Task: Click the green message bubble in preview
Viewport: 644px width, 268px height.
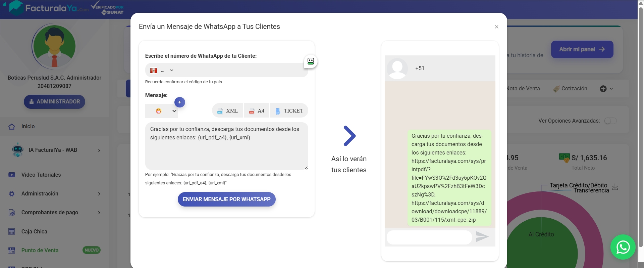Action: point(449,178)
